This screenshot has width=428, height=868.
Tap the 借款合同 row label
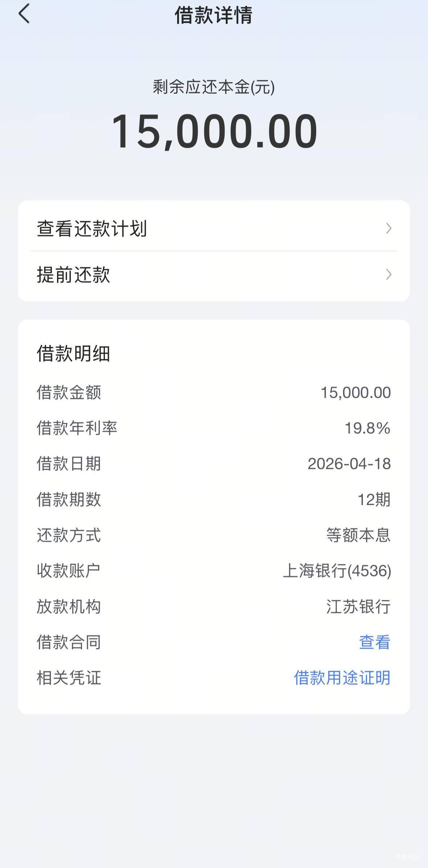69,642
